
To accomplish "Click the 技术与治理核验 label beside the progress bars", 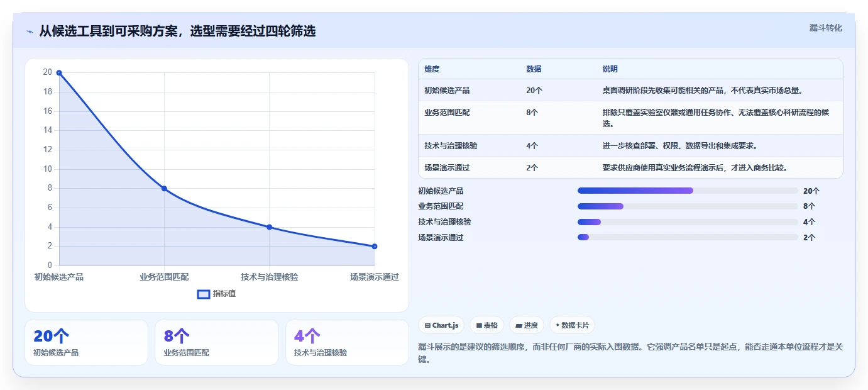I will point(444,222).
